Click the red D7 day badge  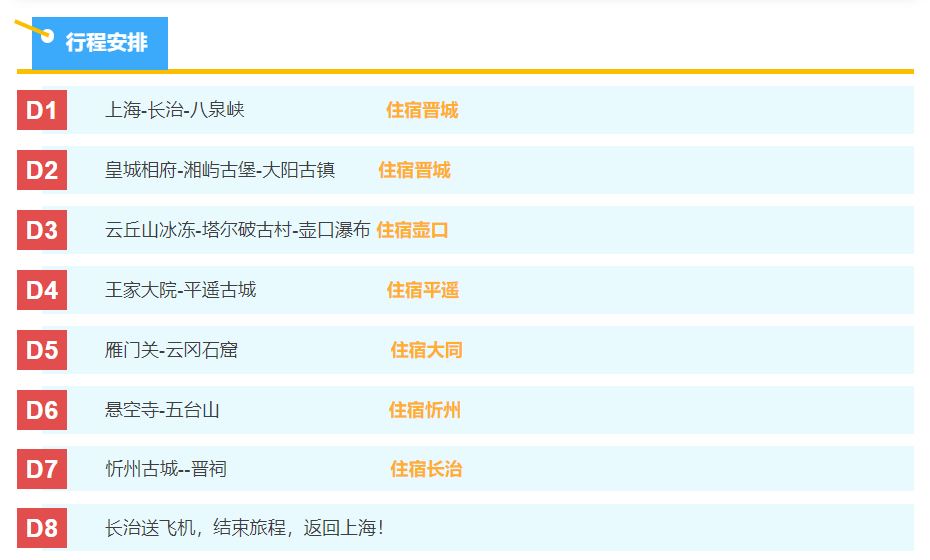pyautogui.click(x=42, y=469)
